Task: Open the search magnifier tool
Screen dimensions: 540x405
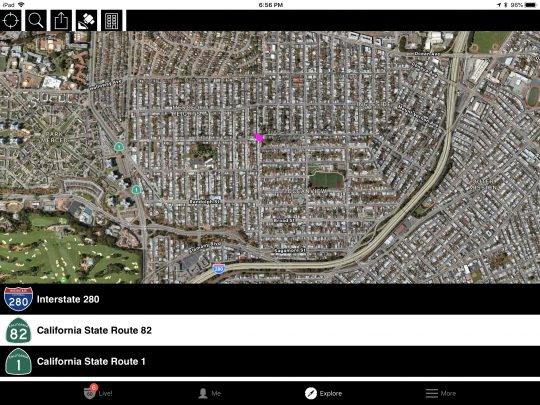Action: point(36,21)
